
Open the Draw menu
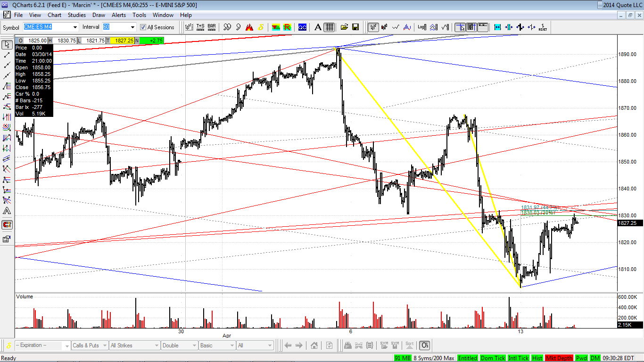(x=99, y=15)
